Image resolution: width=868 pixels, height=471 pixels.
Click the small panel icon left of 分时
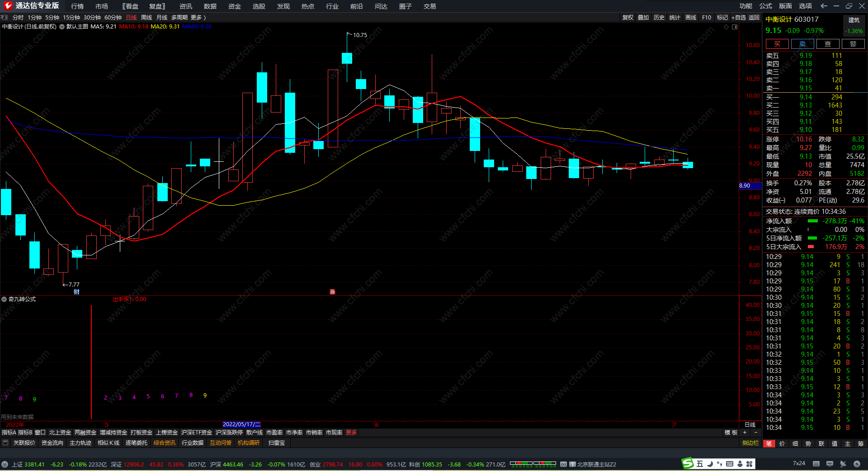tap(5, 18)
